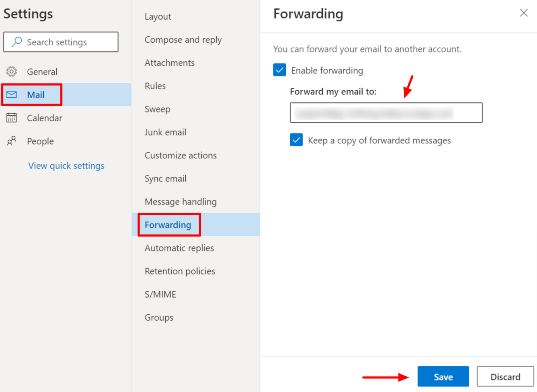The height and width of the screenshot is (392, 537).
Task: Open the Message handling section
Action: 180,202
